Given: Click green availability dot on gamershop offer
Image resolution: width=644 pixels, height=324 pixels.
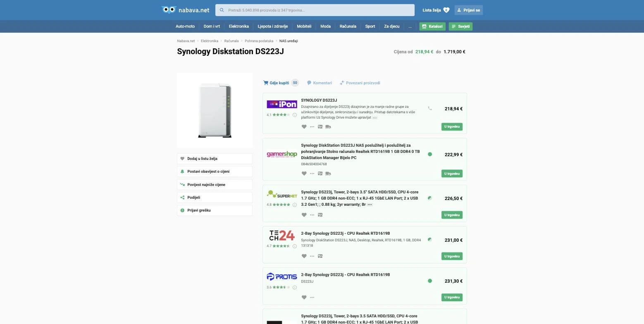Looking at the screenshot, I should tap(430, 154).
